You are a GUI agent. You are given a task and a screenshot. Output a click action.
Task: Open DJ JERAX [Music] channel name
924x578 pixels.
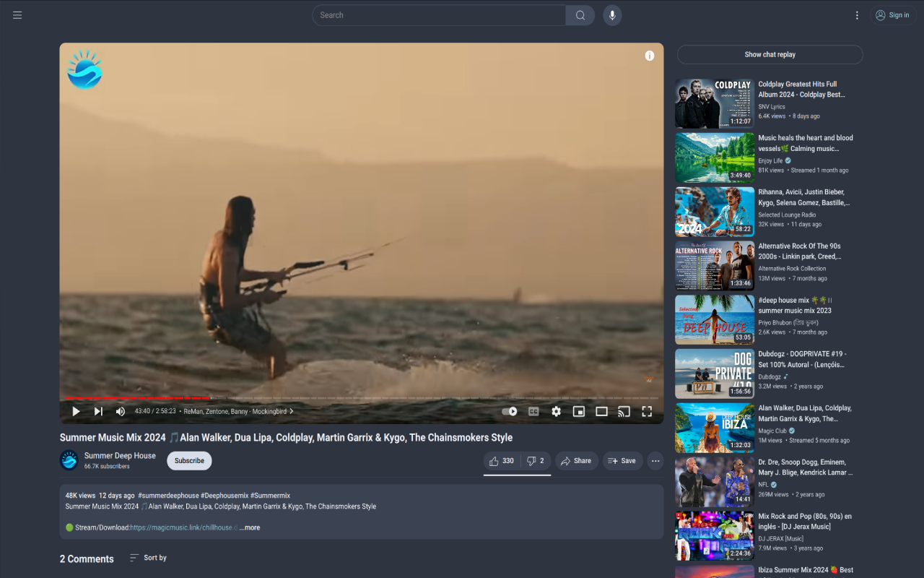780,538
